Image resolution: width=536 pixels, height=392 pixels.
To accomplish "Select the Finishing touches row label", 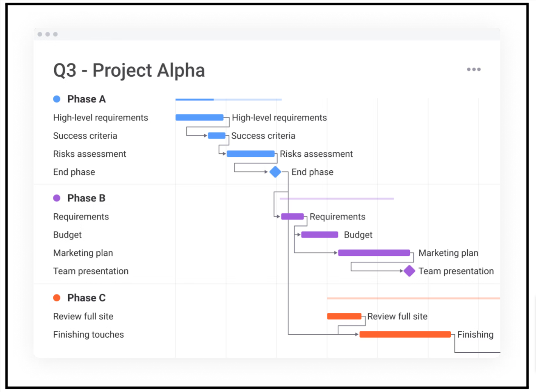I will 88,334.
